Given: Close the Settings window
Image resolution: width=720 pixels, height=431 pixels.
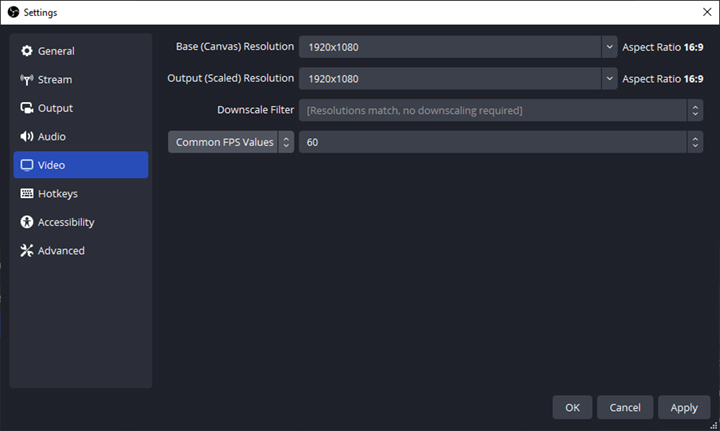Looking at the screenshot, I should coord(707,12).
